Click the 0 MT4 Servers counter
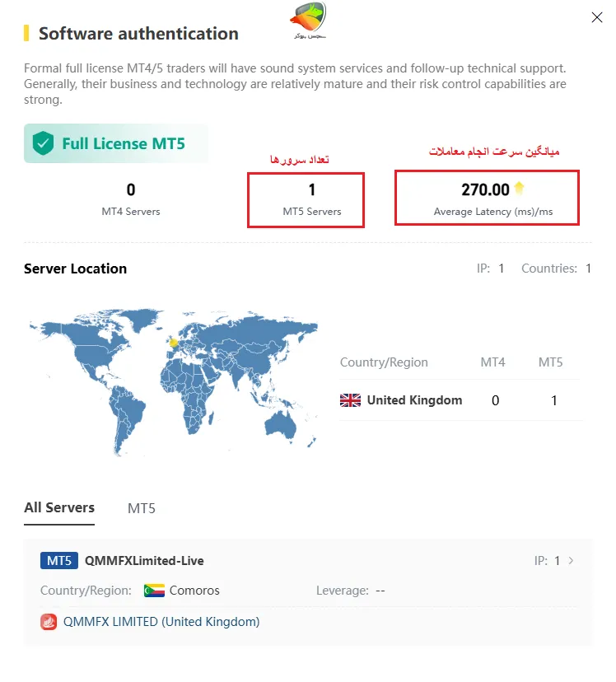The width and height of the screenshot is (616, 682). [x=131, y=198]
